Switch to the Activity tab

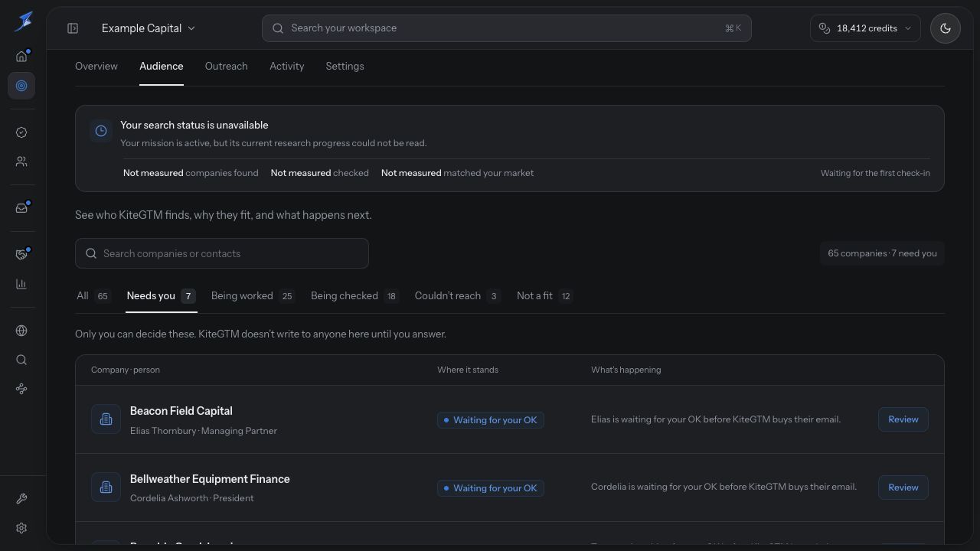pyautogui.click(x=287, y=67)
